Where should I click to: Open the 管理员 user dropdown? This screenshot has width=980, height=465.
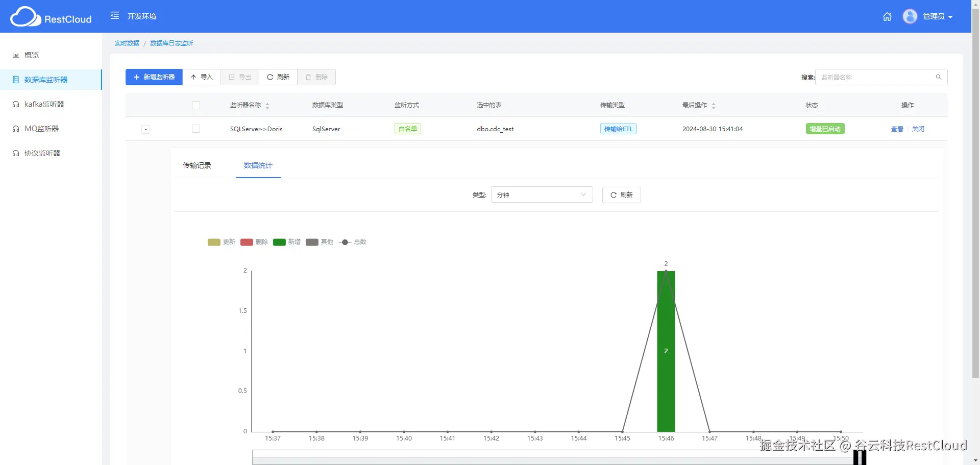pyautogui.click(x=938, y=16)
